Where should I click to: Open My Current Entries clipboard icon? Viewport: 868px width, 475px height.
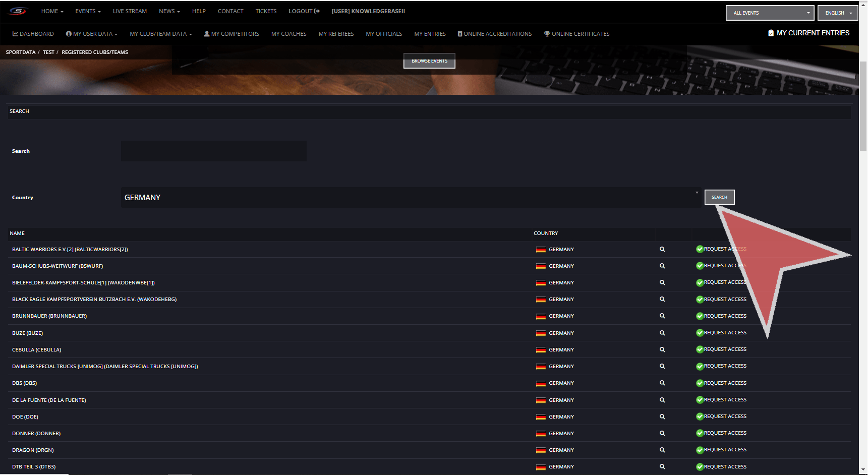click(x=771, y=33)
